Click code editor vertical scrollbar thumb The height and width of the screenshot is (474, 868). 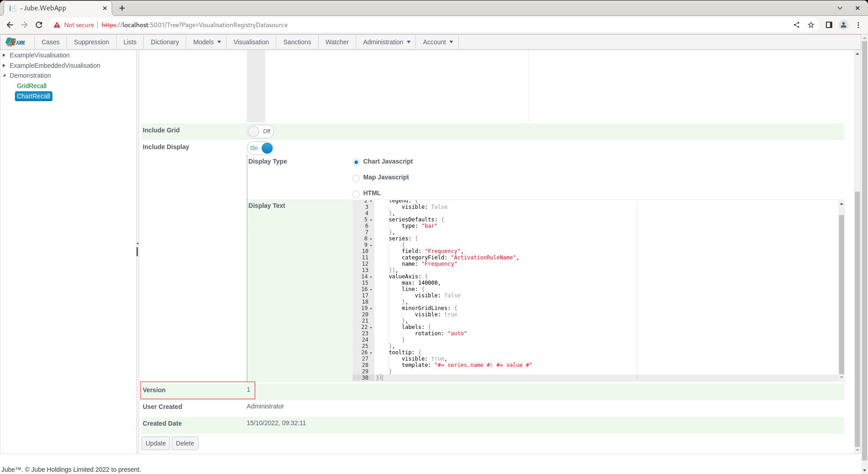[841, 294]
